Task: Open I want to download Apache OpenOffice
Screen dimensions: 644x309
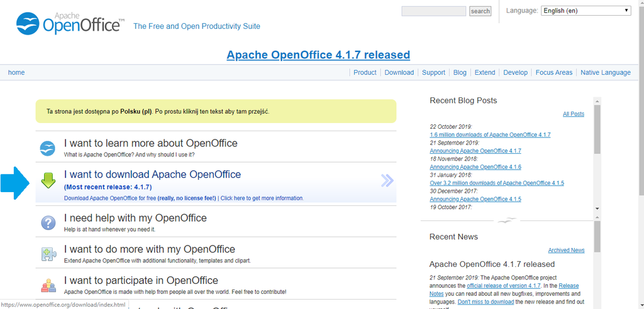Action: click(x=152, y=175)
